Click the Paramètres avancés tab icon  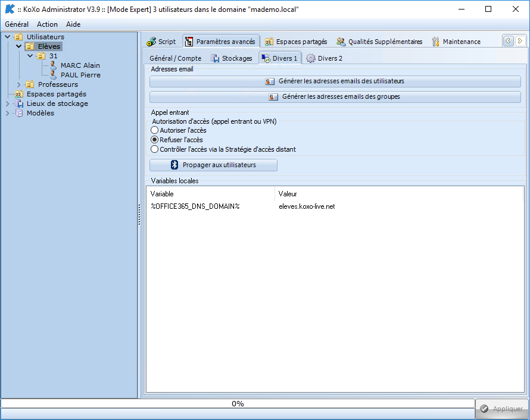tap(189, 42)
